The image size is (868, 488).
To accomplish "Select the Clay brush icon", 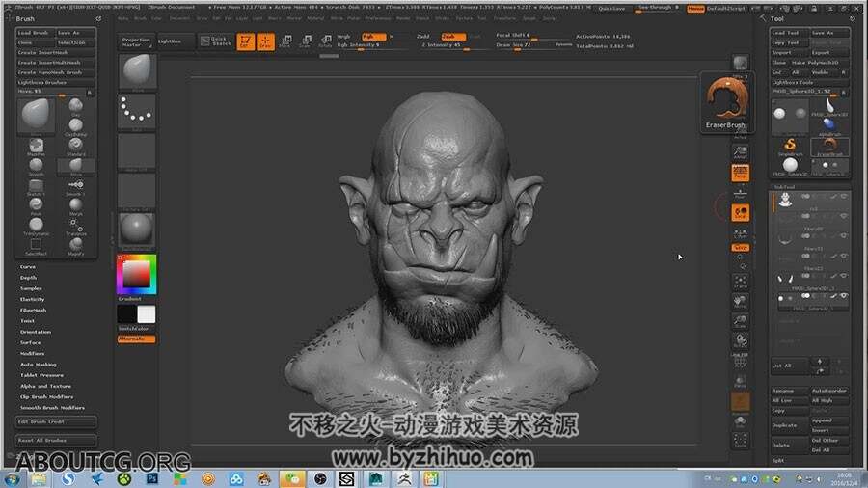I will coord(76,106).
